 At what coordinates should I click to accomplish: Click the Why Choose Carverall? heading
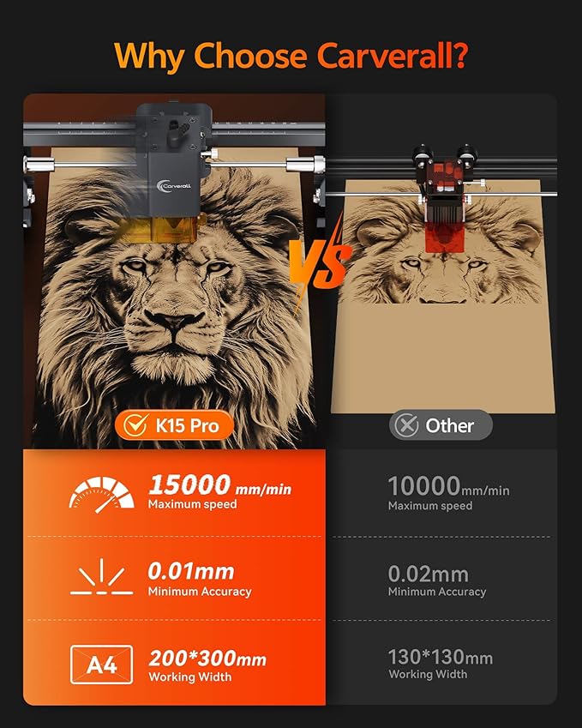click(291, 55)
